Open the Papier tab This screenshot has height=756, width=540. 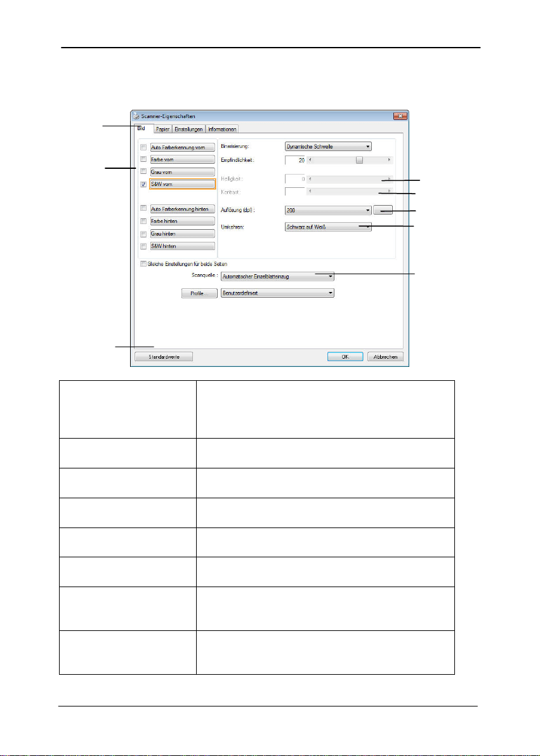pyautogui.click(x=163, y=129)
